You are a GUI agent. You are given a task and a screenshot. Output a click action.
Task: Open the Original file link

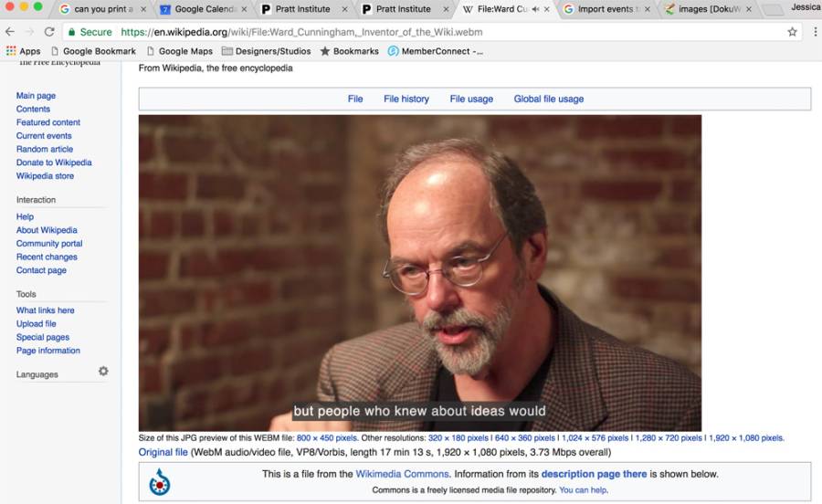pos(163,452)
